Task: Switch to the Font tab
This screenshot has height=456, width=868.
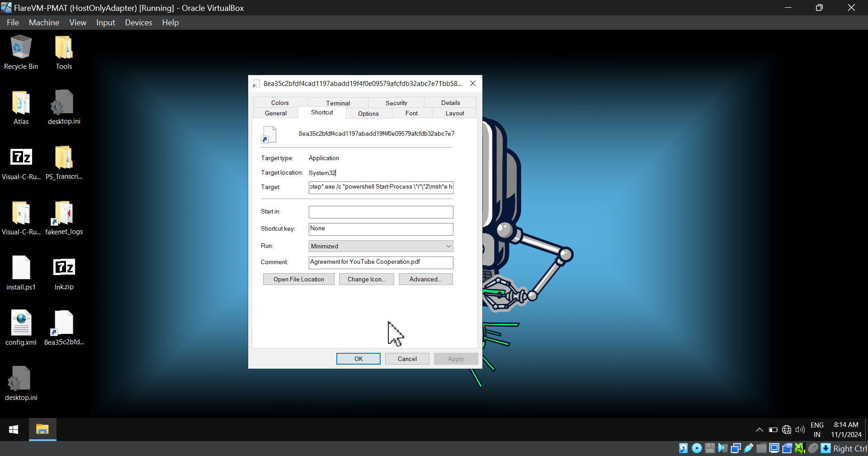Action: tap(411, 113)
